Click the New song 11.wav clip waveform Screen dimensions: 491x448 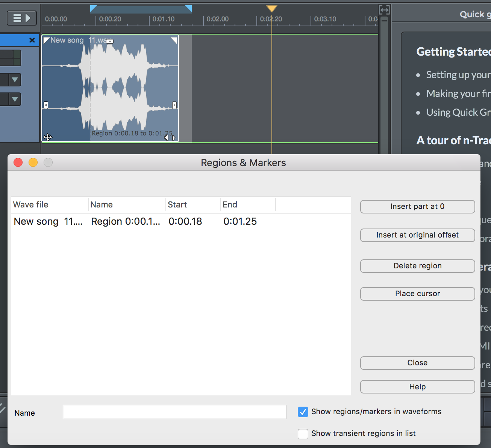click(x=110, y=88)
